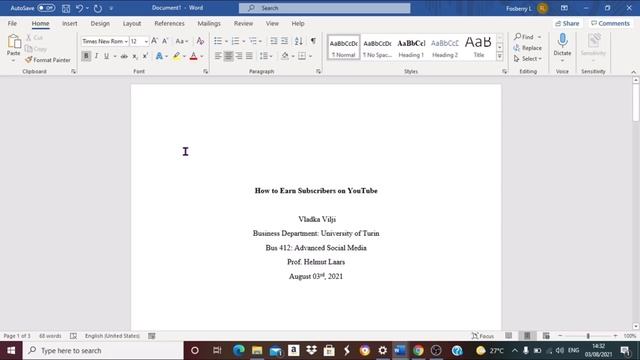Click the Comments button
Screen dimensions: 640x360
[x=611, y=24]
